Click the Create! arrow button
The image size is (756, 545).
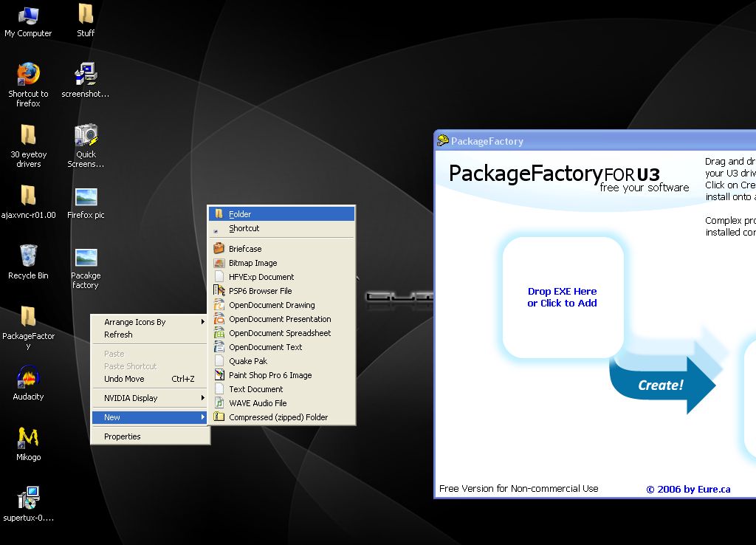[662, 385]
